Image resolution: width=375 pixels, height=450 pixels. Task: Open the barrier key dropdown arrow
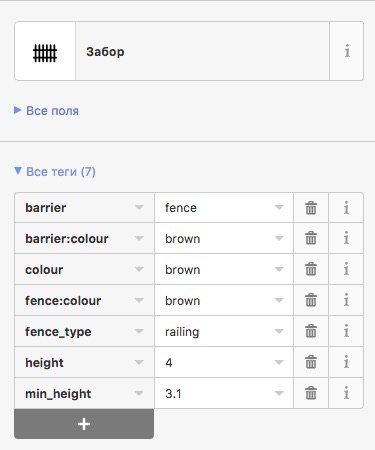pos(139,207)
